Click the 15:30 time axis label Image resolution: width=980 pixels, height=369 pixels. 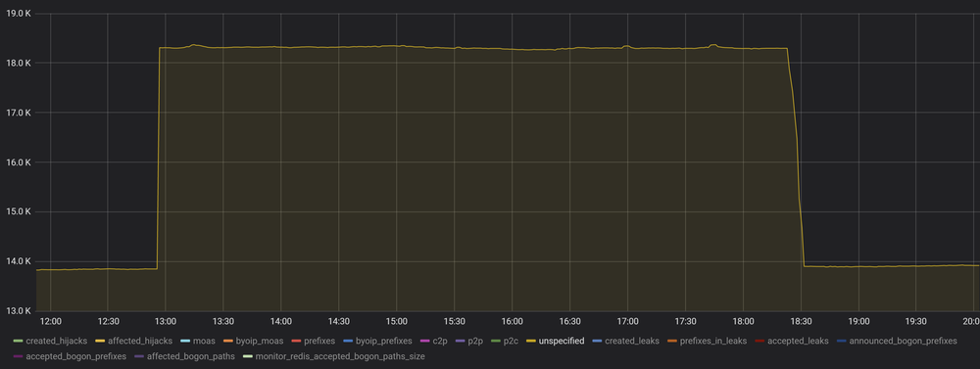[455, 322]
